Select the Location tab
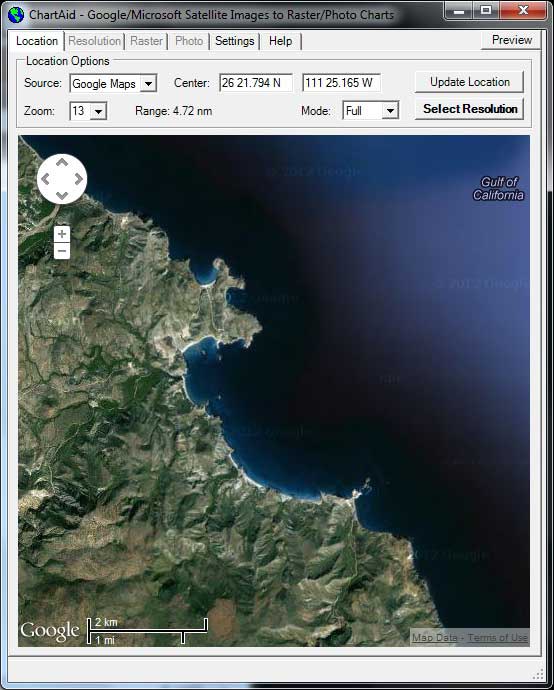Screen dimensions: 554x690 [x=37, y=41]
